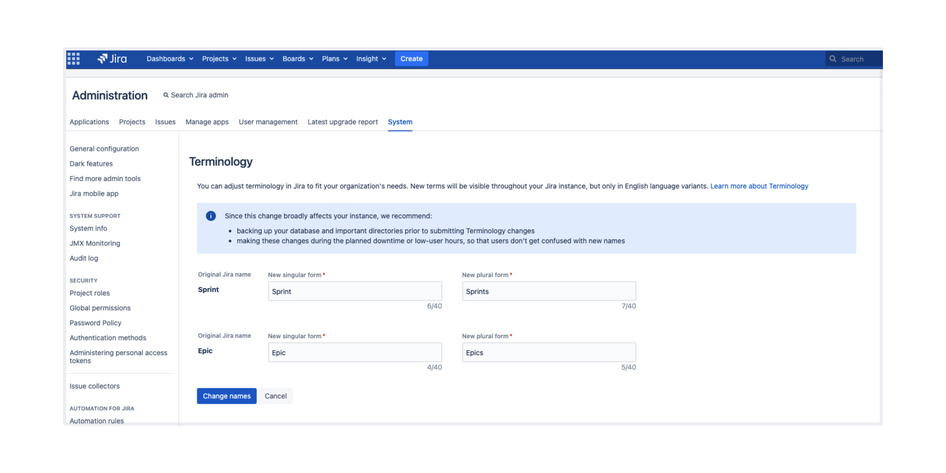Expand the Dashboards dropdown
946x473 pixels.
[170, 59]
